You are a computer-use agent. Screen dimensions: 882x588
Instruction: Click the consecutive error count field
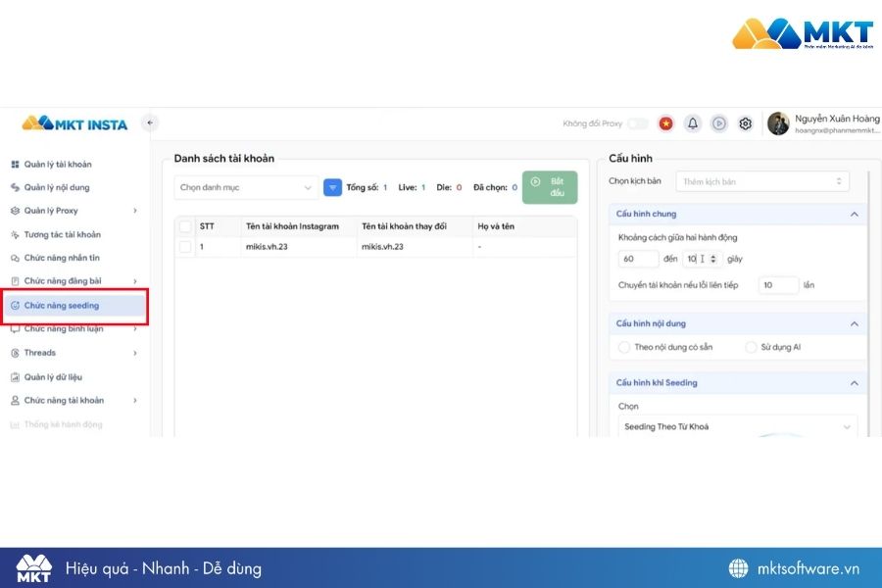point(778,285)
